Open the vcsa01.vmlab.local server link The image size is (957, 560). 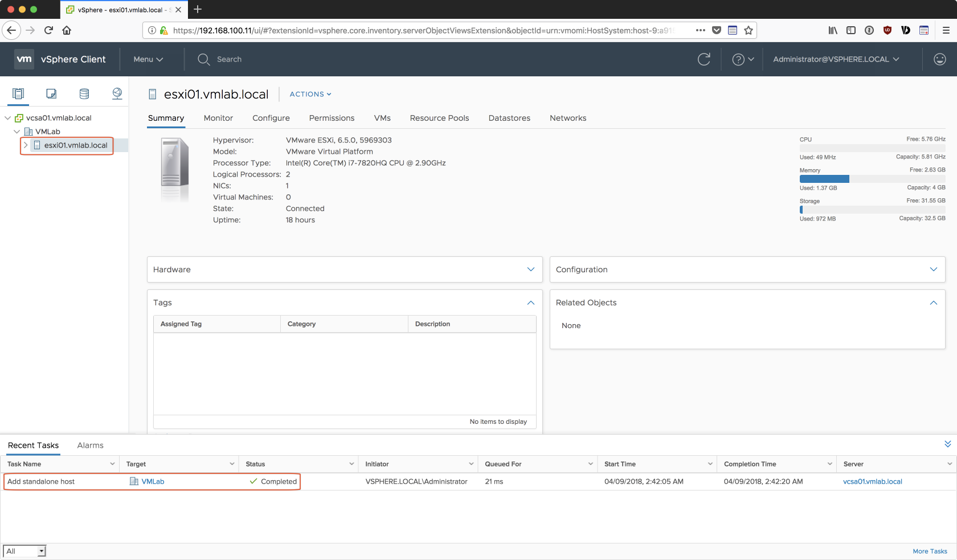click(x=872, y=481)
